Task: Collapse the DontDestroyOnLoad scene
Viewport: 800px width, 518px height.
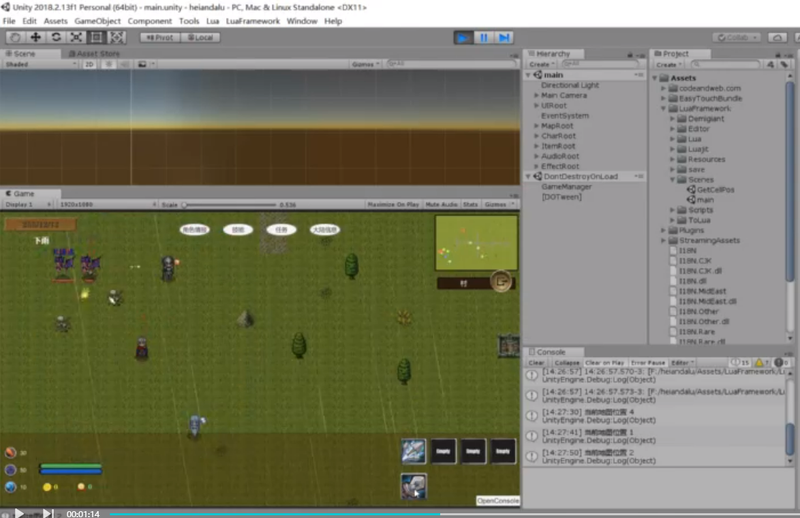Action: (x=529, y=177)
